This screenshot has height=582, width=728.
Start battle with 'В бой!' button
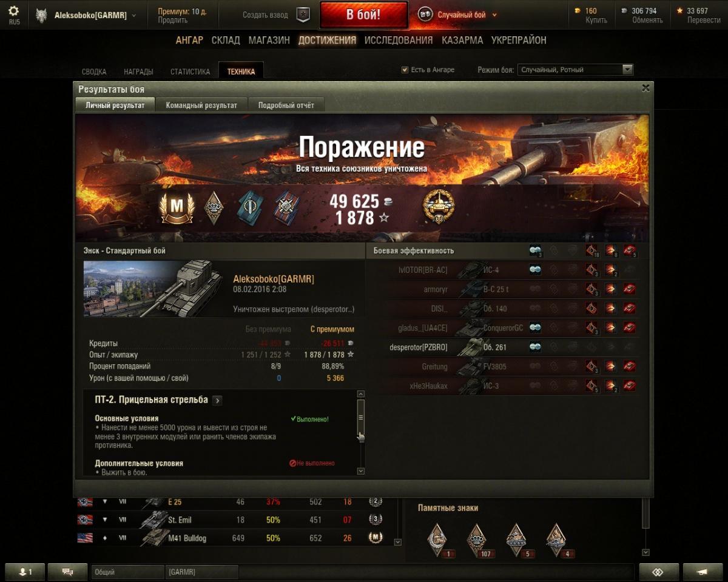tap(364, 15)
